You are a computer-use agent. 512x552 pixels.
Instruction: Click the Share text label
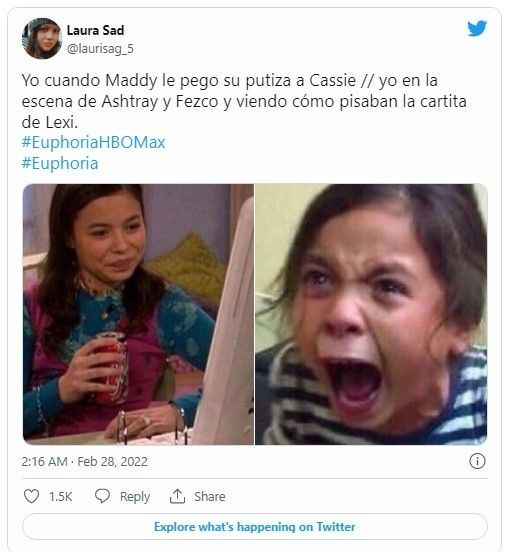click(210, 496)
